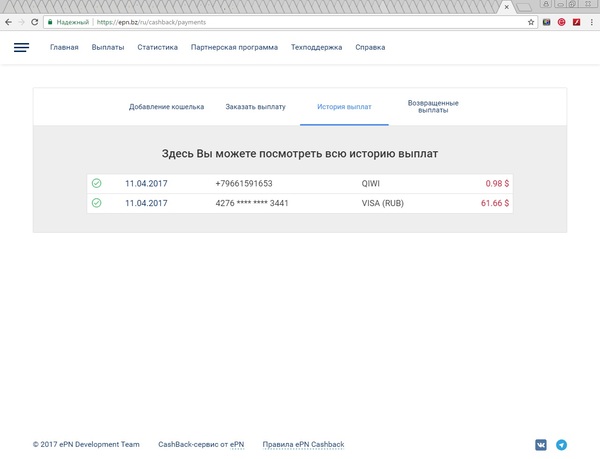Open the Chrome three-dot menu

coord(591,21)
